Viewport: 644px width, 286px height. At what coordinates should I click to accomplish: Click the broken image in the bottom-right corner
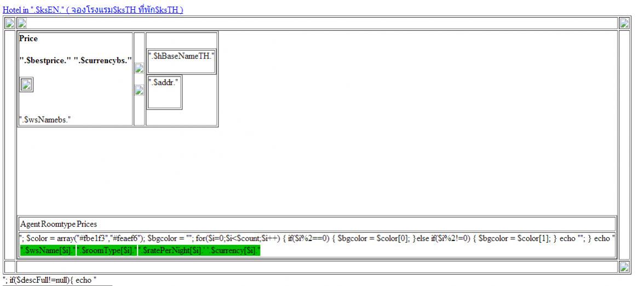tap(624, 267)
